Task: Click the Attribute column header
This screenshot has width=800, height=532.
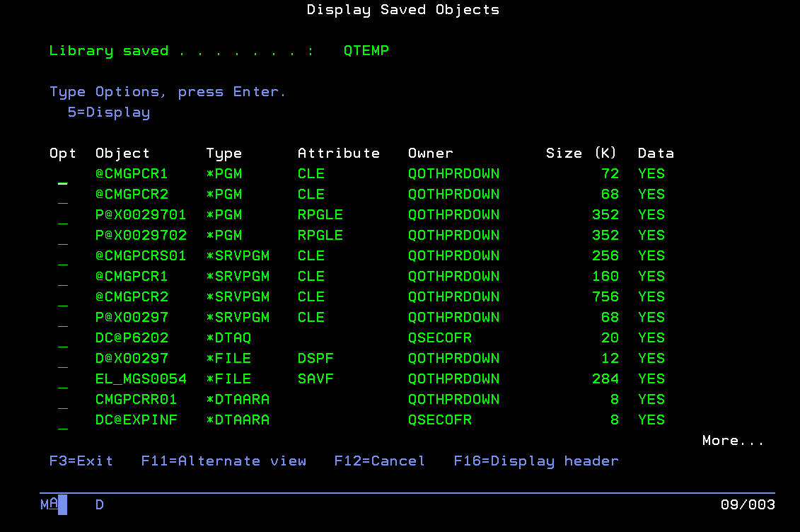Action: (339, 154)
